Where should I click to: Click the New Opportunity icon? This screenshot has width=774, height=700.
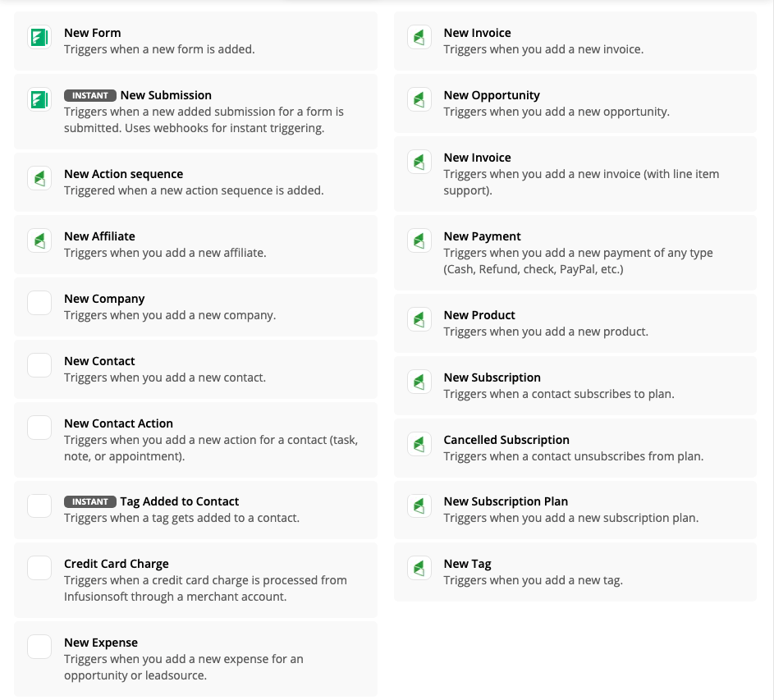(x=419, y=99)
